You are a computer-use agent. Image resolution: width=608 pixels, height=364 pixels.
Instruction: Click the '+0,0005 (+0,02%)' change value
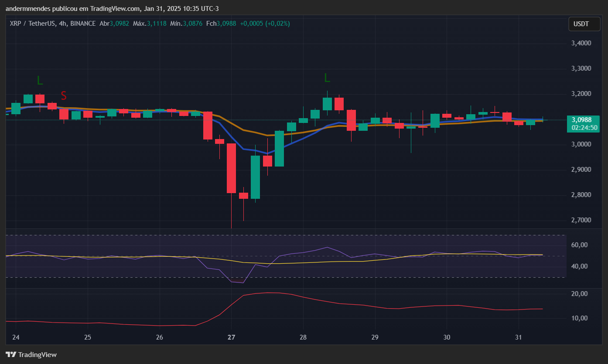(x=264, y=24)
